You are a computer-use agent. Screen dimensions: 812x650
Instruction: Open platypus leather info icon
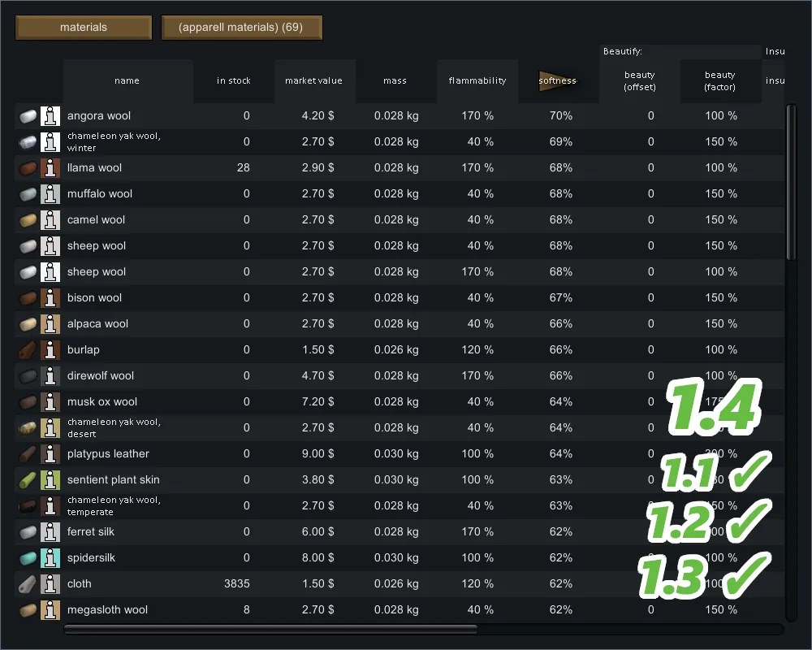(50, 453)
